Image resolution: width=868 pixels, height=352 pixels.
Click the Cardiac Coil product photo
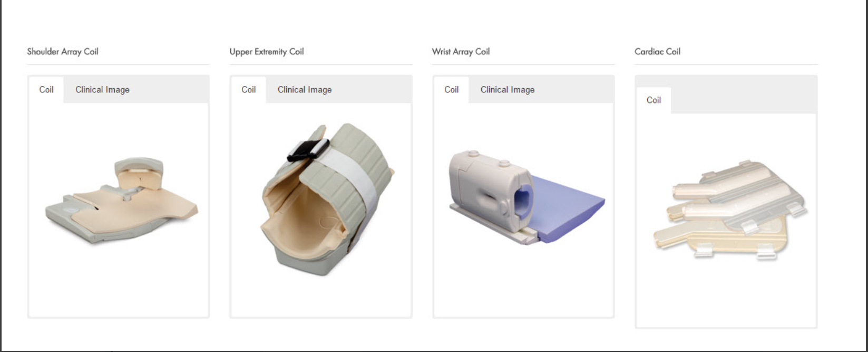(730, 210)
